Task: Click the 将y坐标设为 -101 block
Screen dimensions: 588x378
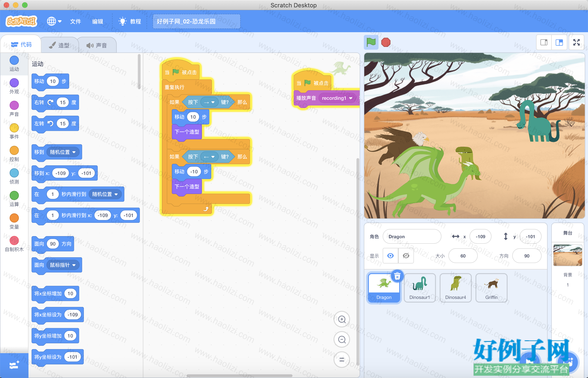Action: pyautogui.click(x=58, y=357)
